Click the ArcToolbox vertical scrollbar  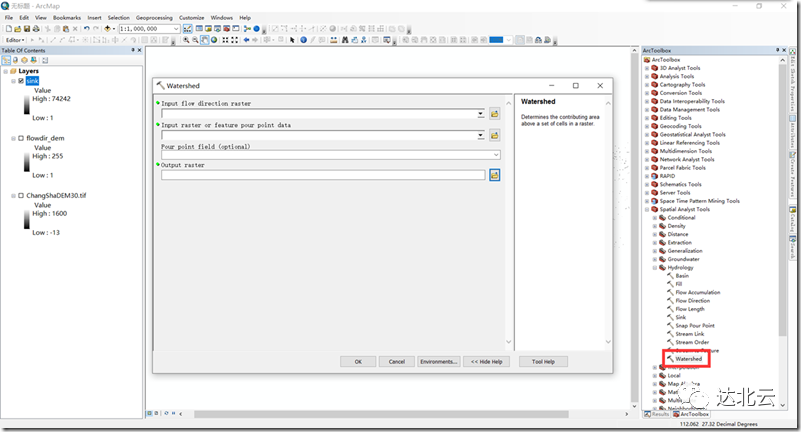tap(782, 200)
